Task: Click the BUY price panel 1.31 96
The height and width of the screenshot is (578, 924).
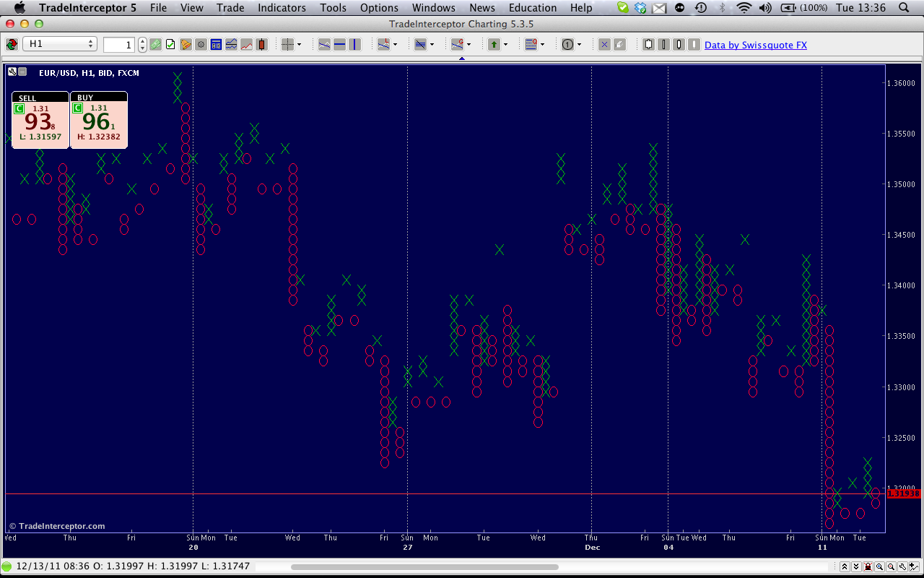Action: (x=99, y=120)
